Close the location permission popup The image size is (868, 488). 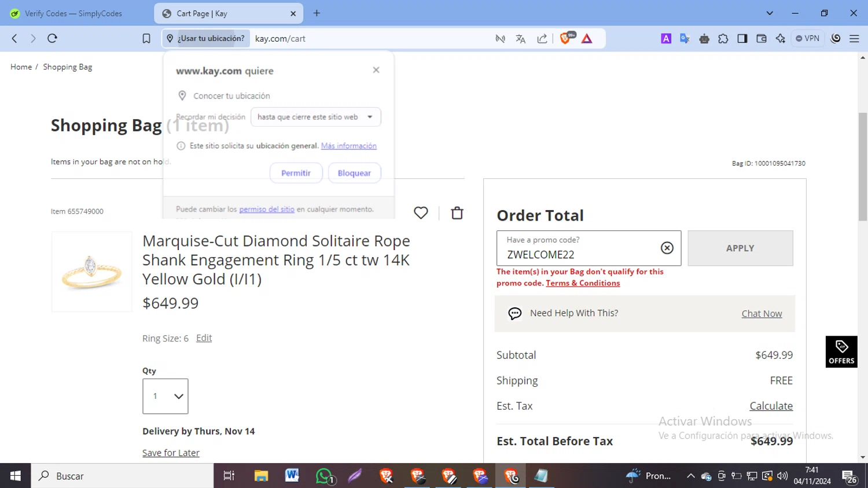[376, 70]
